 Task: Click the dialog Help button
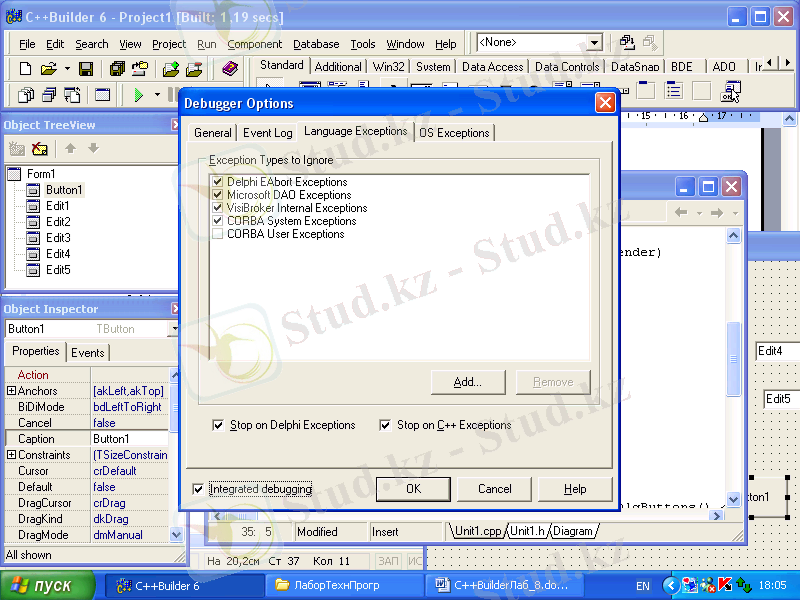tap(575, 489)
